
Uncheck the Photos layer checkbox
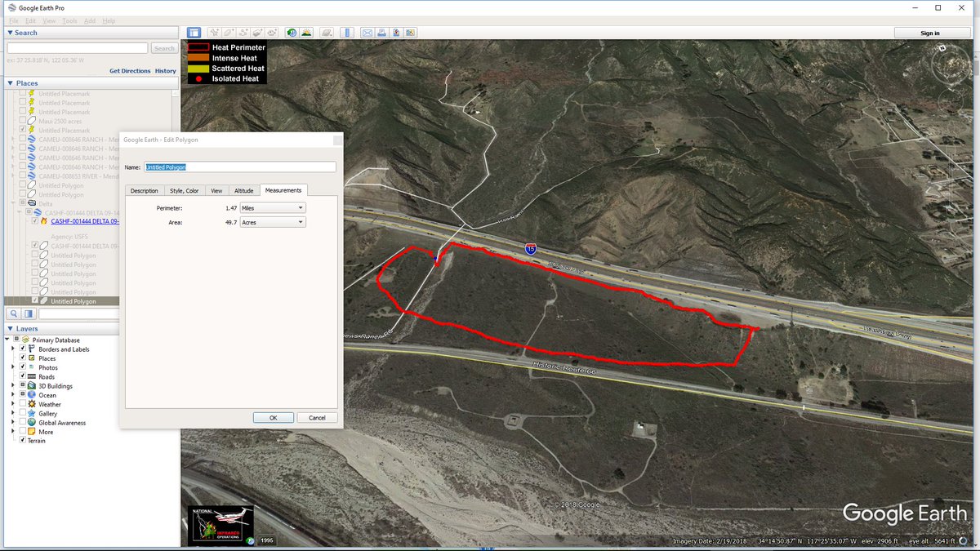22,367
